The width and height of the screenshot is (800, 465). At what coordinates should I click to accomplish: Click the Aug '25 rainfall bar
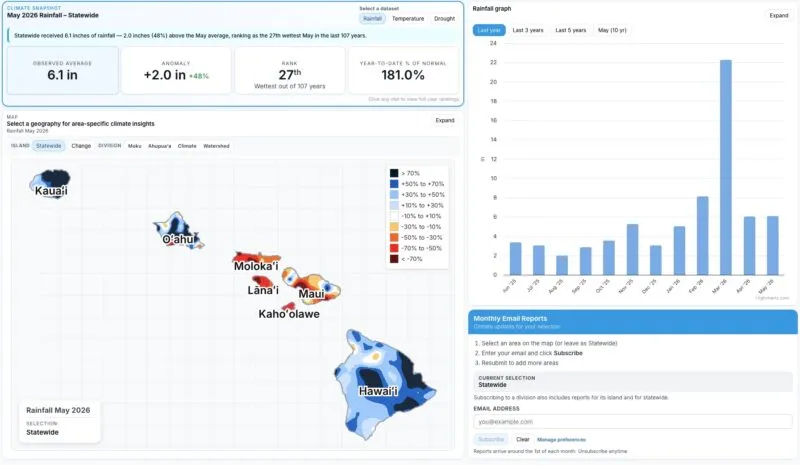click(562, 265)
